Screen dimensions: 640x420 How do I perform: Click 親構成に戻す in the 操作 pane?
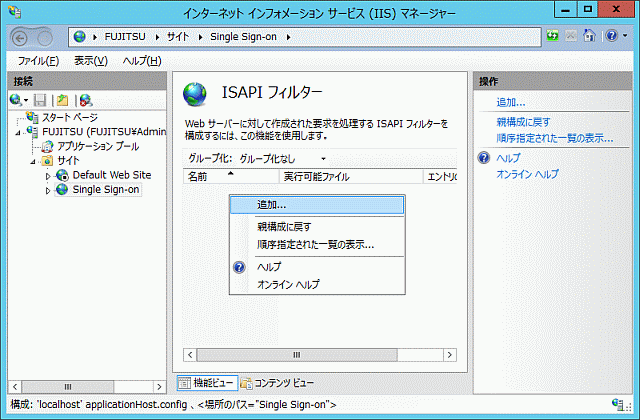(523, 122)
